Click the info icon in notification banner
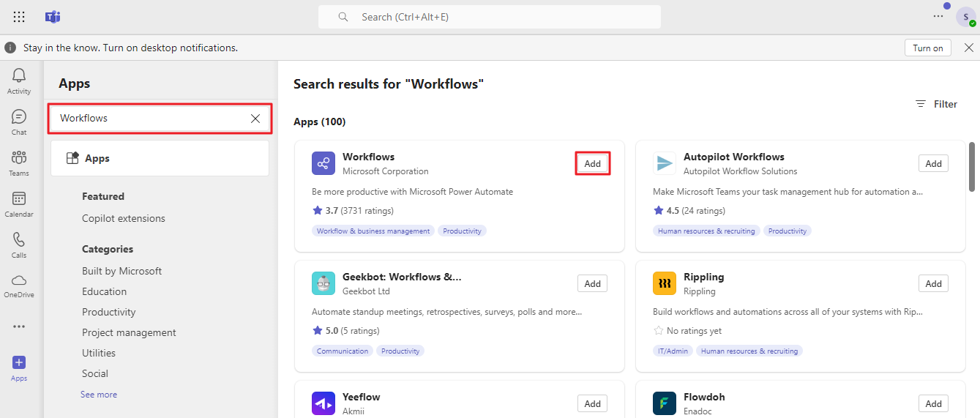This screenshot has height=418, width=980. coord(10,48)
